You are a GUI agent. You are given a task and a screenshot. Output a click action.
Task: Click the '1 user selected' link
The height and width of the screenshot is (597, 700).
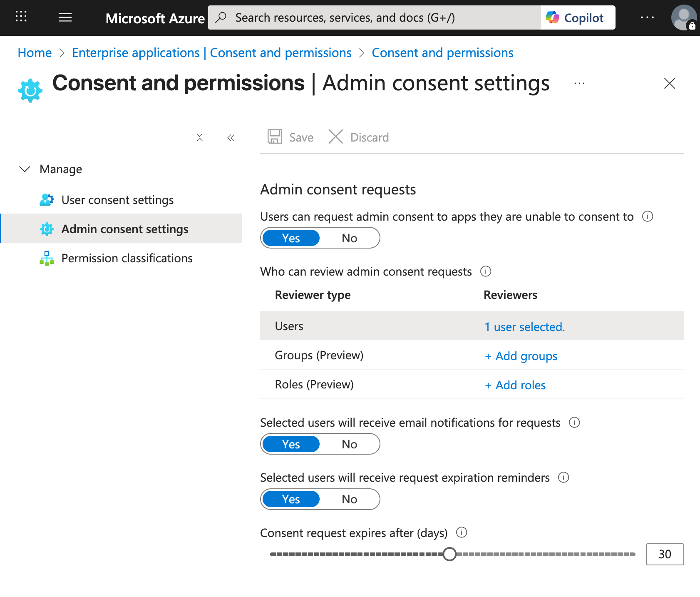(x=524, y=327)
